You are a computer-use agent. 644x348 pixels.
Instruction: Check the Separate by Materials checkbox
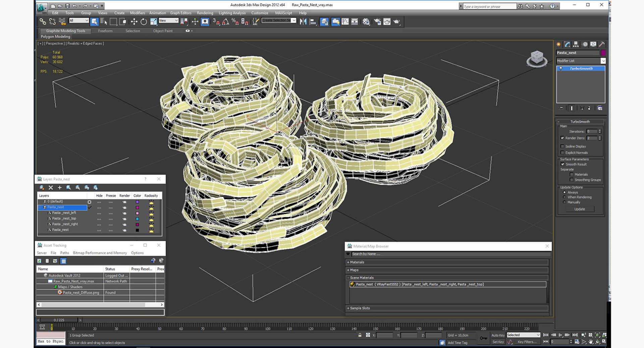tap(572, 174)
